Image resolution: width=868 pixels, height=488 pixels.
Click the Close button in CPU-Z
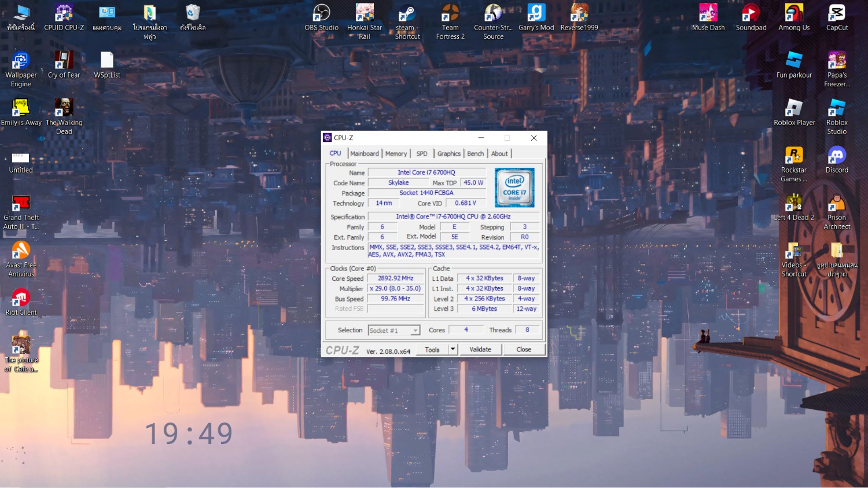[524, 349]
